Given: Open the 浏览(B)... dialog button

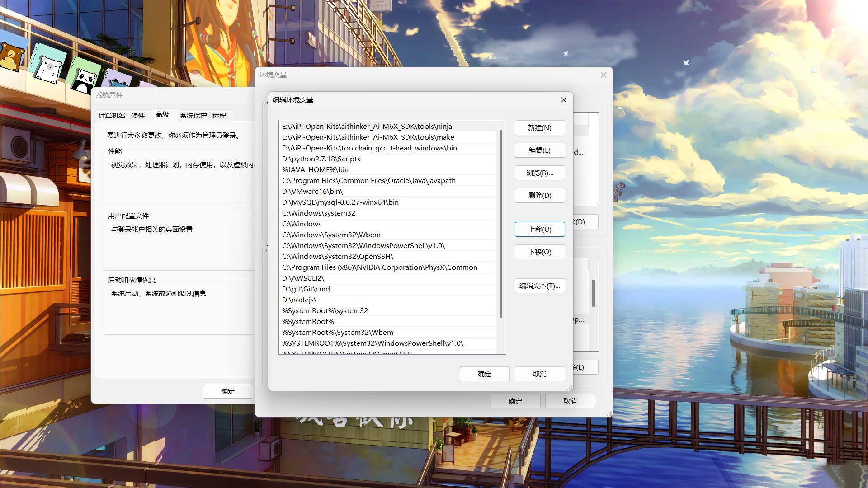Looking at the screenshot, I should pyautogui.click(x=540, y=173).
